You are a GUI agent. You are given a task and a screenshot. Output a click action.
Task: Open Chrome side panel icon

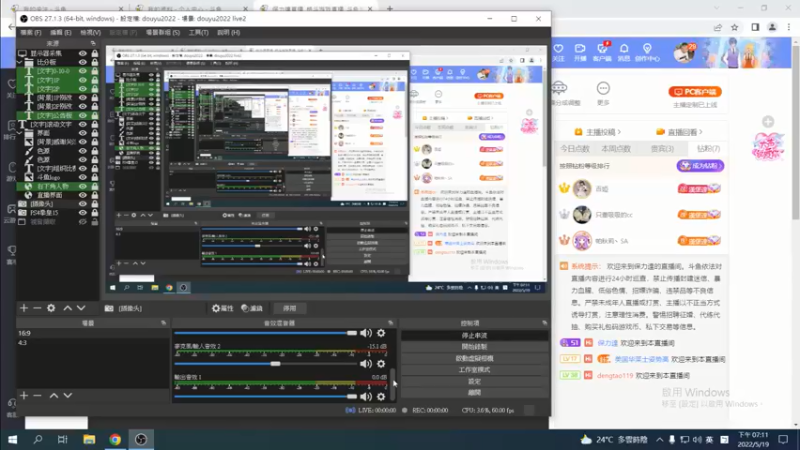click(x=755, y=27)
